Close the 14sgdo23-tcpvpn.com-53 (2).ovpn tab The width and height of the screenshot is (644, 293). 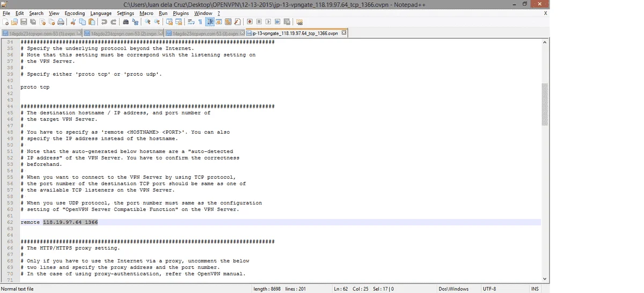click(x=161, y=33)
